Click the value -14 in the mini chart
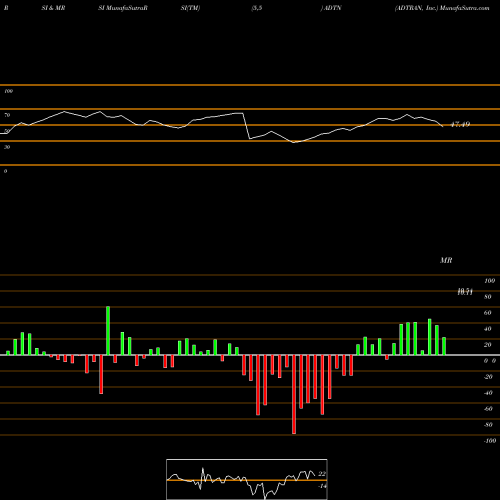 tap(322, 486)
